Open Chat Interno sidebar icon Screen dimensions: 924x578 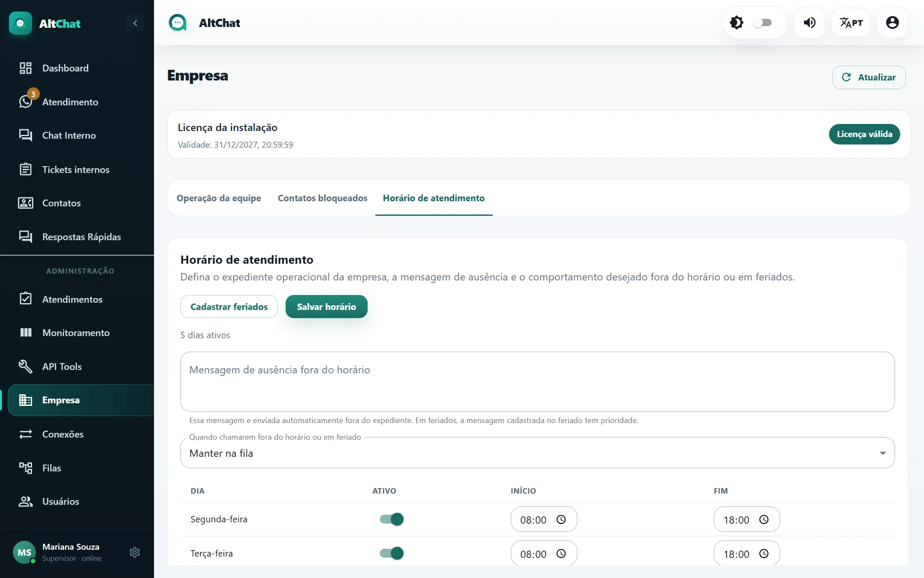[x=26, y=135]
